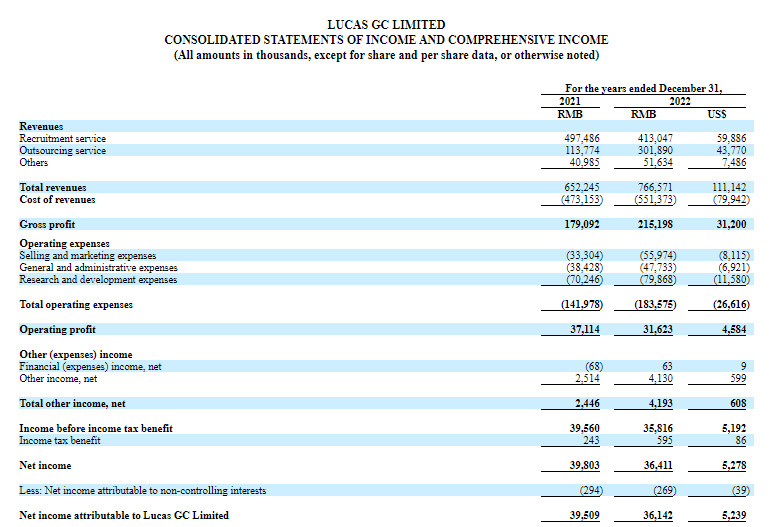This screenshot has width=772, height=527.
Task: Select 'General and administrative expenses' label
Action: (98, 267)
